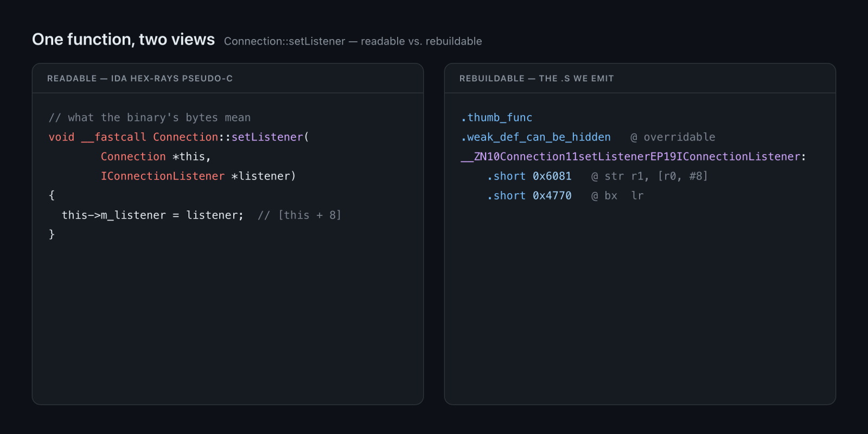
Task: Click the 'One function, two views' heading
Action: tap(123, 40)
